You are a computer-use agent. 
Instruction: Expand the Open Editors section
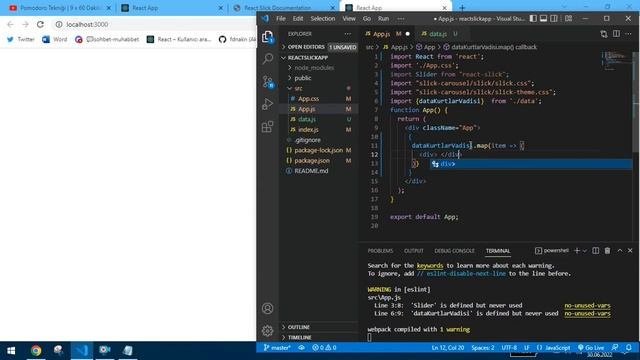[318, 47]
